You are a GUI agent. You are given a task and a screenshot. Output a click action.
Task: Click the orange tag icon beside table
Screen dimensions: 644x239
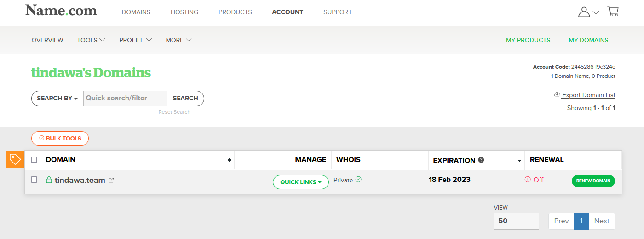(15, 159)
